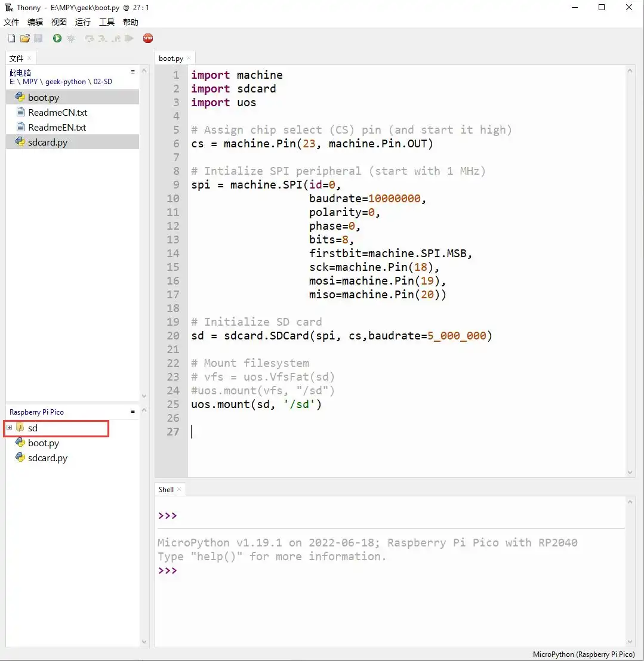Run the current script
Viewport: 644px width, 661px height.
57,38
